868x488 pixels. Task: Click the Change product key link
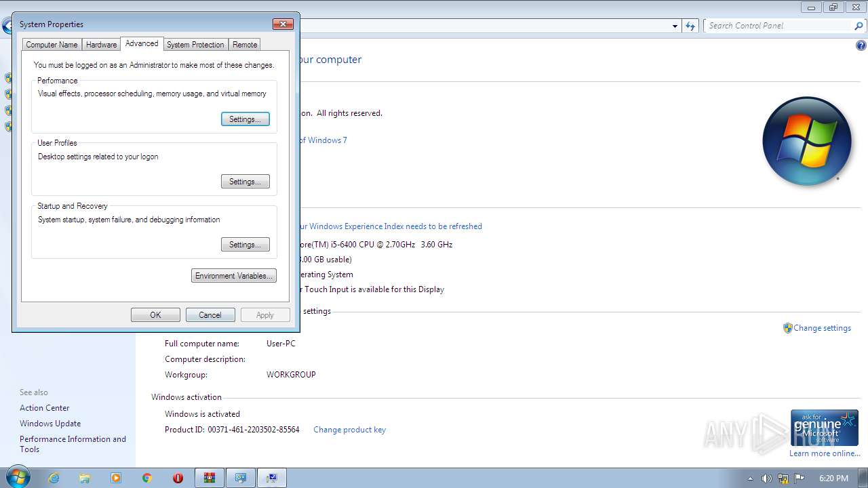click(x=349, y=430)
